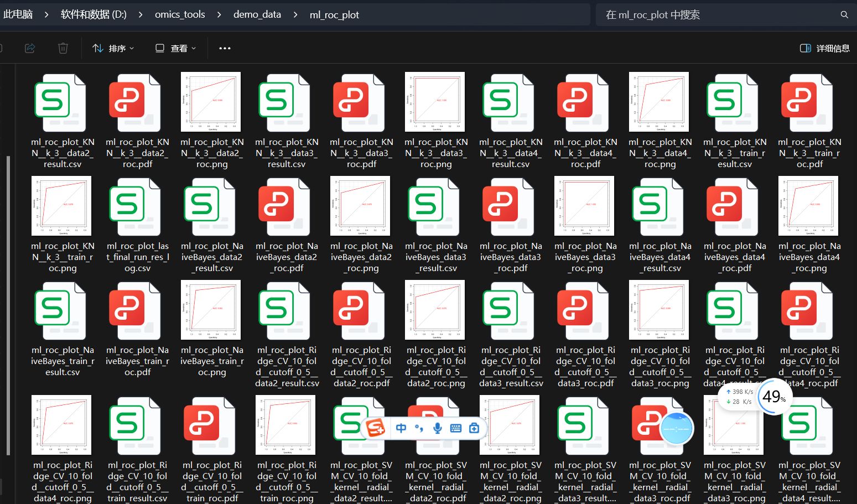Image resolution: width=857 pixels, height=504 pixels.
Task: Click the share icon in toolbar
Action: [30, 48]
